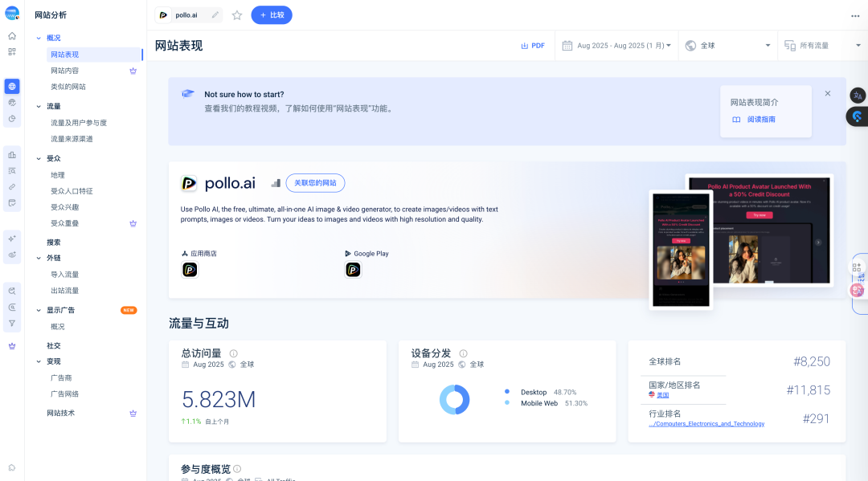Image resolution: width=868 pixels, height=481 pixels.
Task: Click the crown icon beside 网站内容
Action: click(x=133, y=71)
